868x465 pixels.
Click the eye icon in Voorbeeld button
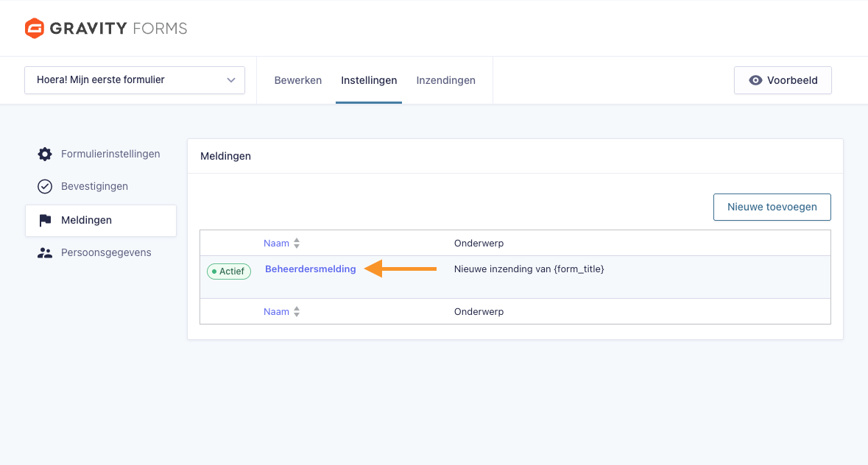(x=755, y=80)
